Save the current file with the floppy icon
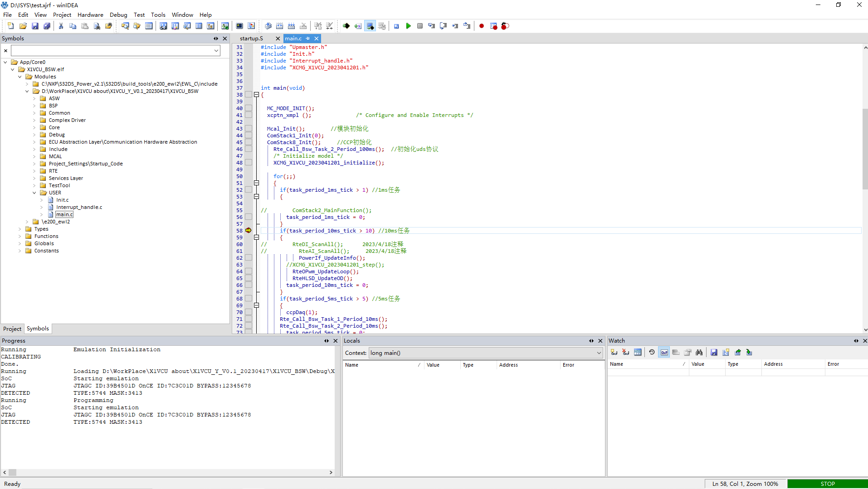868x489 pixels. [x=35, y=26]
